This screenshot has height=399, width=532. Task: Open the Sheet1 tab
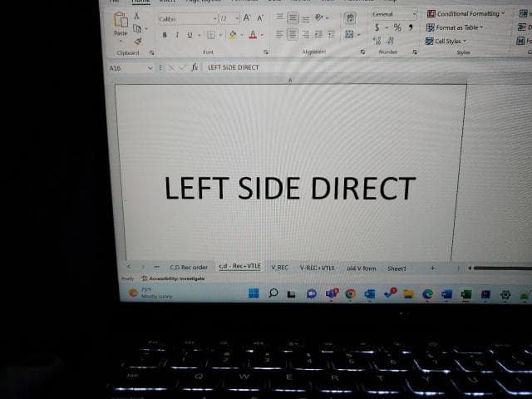[x=397, y=268]
